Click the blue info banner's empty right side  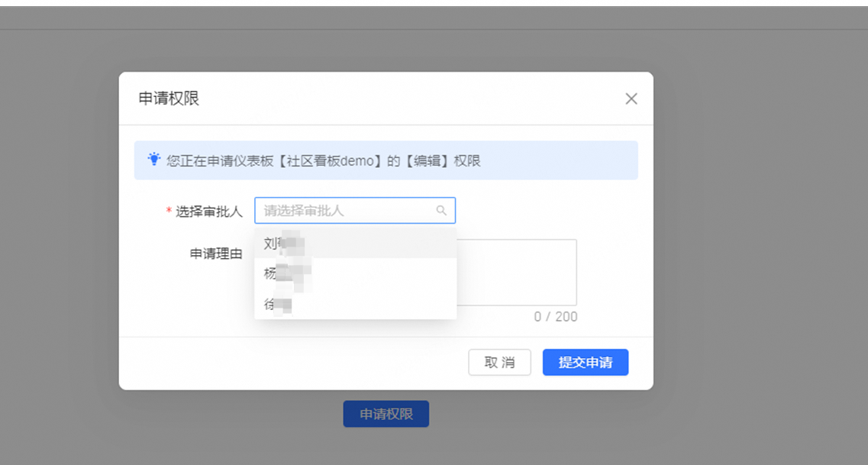(x=565, y=161)
